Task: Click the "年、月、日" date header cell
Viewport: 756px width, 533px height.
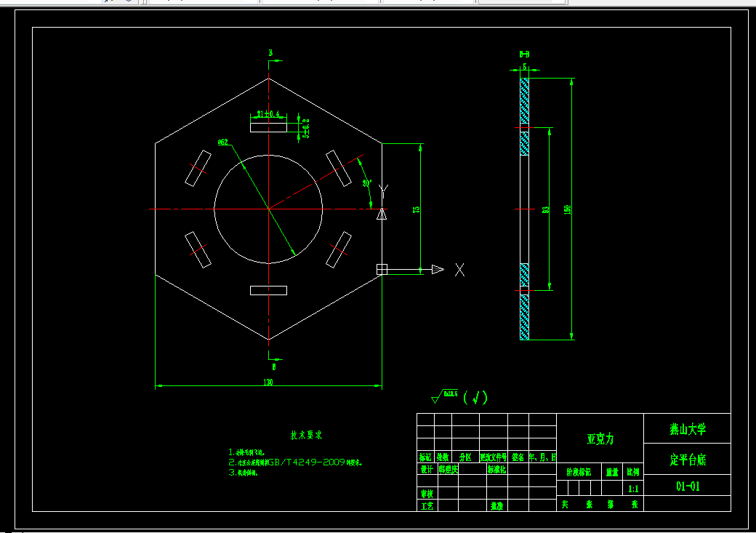Action: pyautogui.click(x=543, y=457)
